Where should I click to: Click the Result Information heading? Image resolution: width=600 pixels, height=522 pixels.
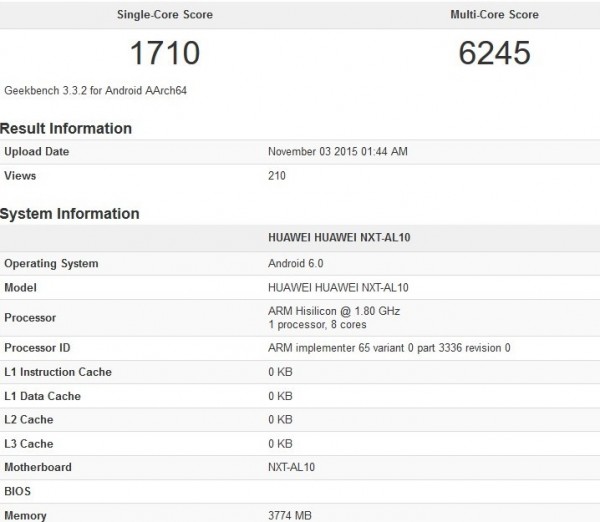66,128
